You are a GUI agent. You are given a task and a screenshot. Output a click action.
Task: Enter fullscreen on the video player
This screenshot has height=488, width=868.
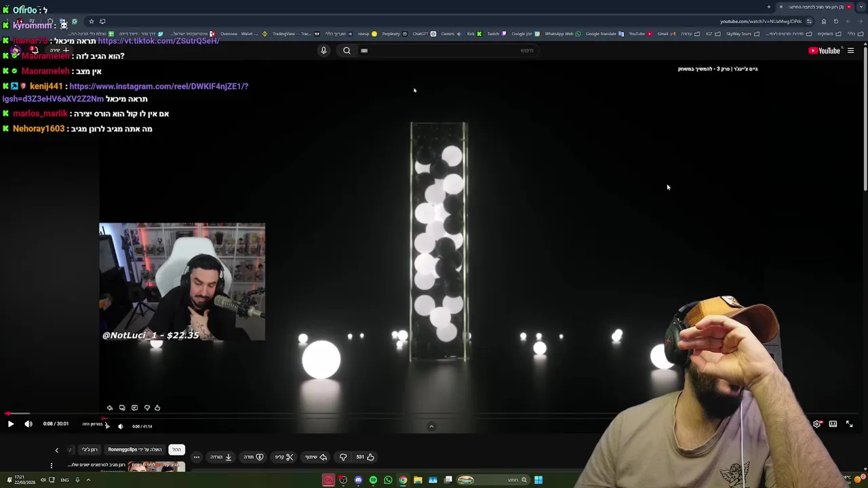[849, 424]
